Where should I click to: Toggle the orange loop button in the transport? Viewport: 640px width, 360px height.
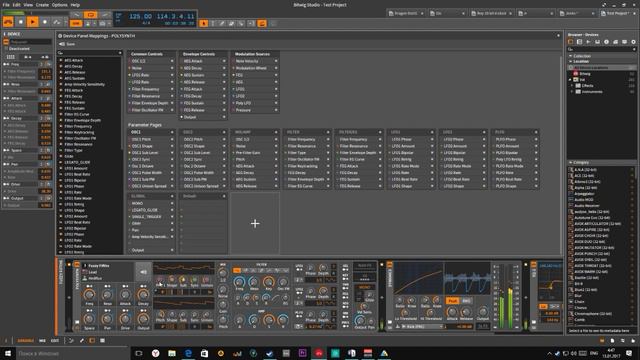pos(91,15)
